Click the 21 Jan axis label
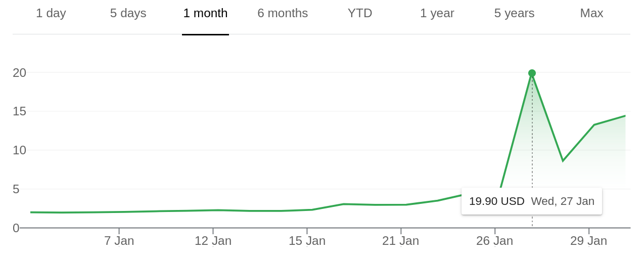 [x=400, y=241]
